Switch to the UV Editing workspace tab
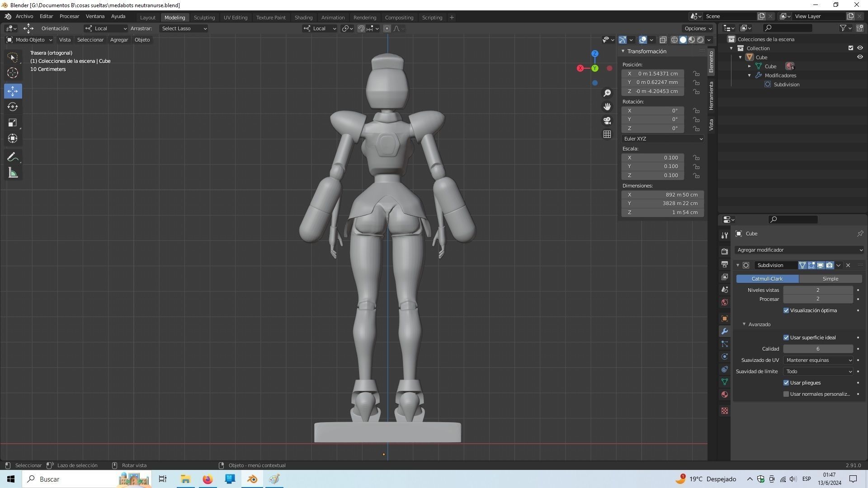Viewport: 868px width, 488px height. click(236, 18)
